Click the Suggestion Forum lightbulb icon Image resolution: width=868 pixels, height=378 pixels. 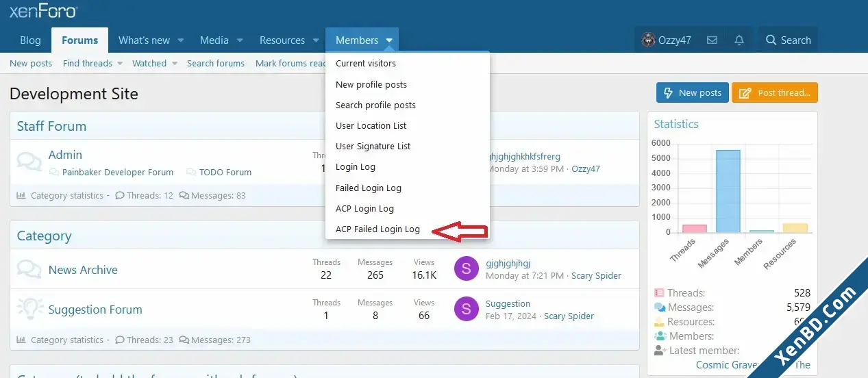[x=29, y=308]
